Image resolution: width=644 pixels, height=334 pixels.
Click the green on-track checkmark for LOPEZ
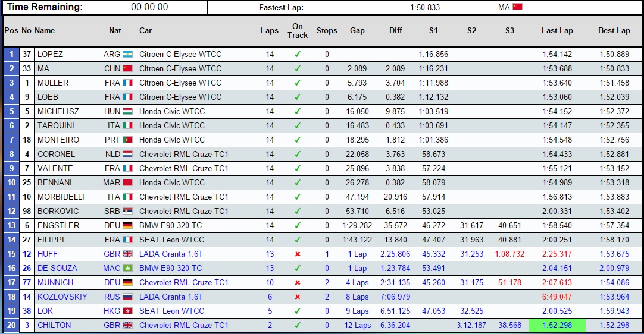click(x=298, y=54)
